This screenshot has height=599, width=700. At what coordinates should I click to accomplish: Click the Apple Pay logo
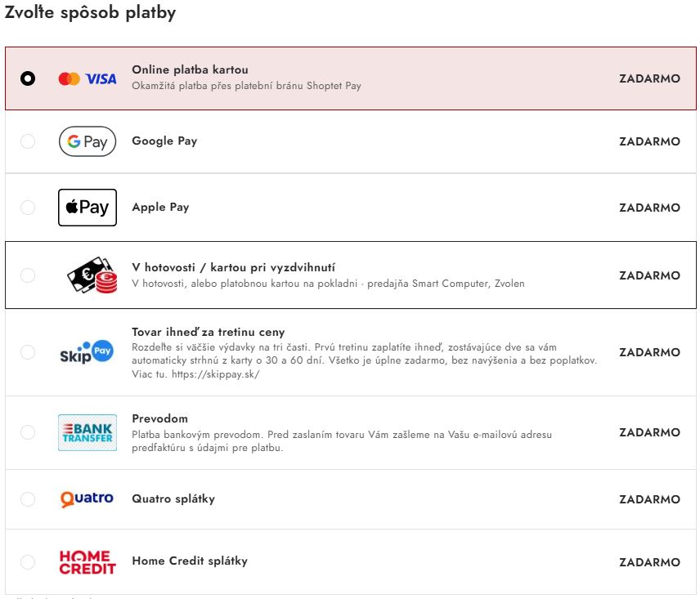click(87, 208)
